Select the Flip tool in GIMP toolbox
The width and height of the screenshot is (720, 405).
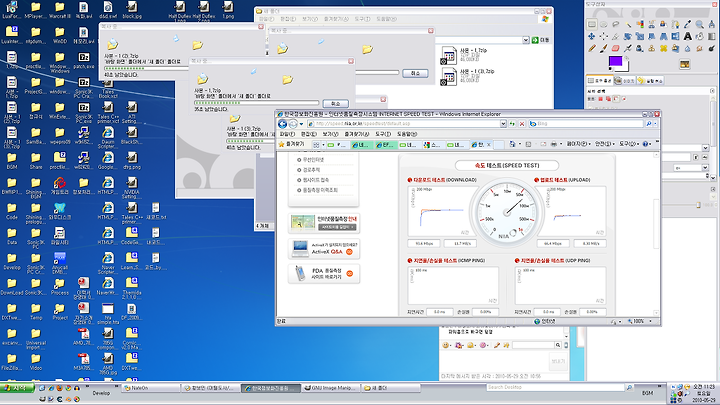point(675,36)
